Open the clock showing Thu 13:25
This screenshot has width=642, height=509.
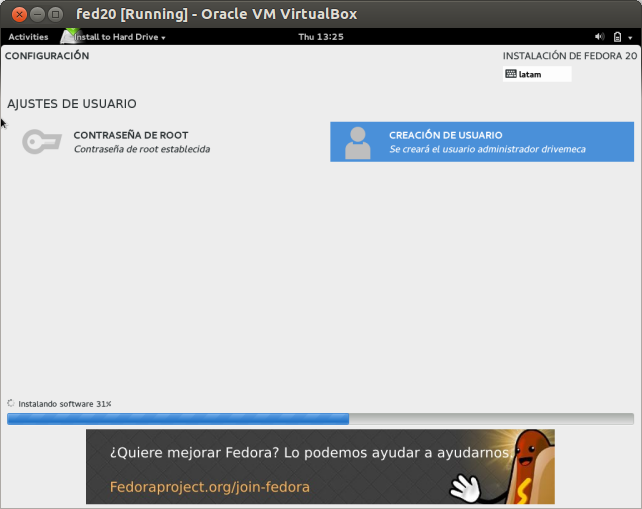coord(321,37)
